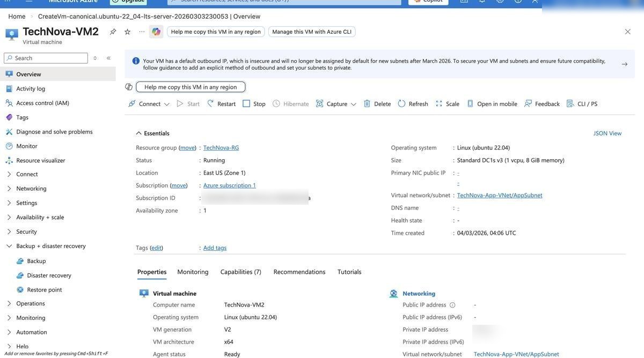
Task: Switch to the Tutorials tab
Action: (x=349, y=272)
